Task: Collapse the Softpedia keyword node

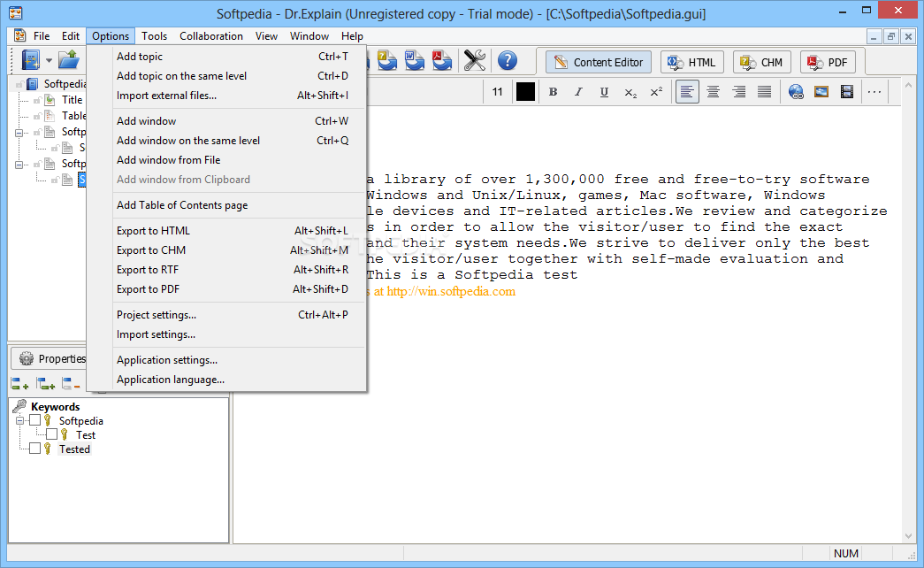Action: coord(19,420)
